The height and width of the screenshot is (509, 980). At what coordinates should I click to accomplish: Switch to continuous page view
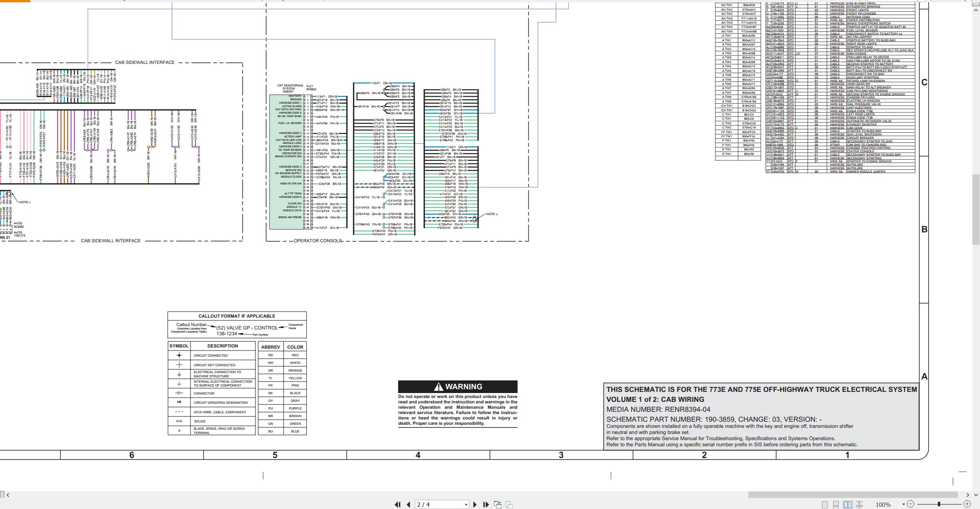(836, 504)
